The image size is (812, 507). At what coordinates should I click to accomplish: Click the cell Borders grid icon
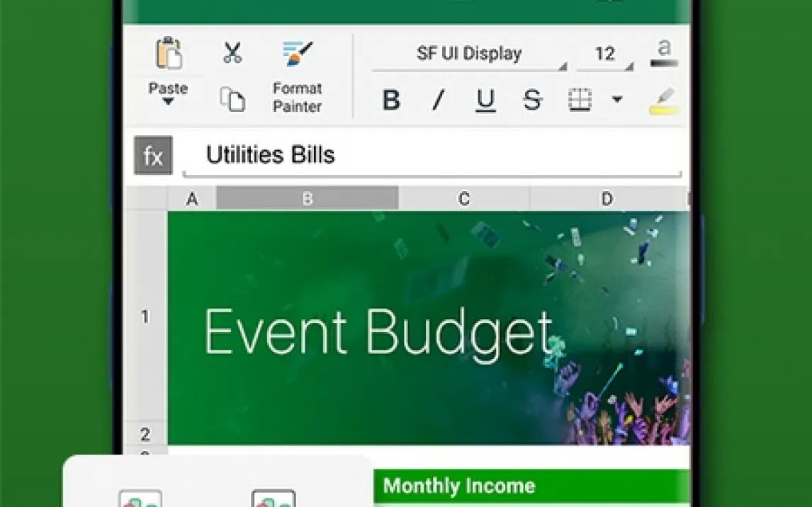[x=580, y=100]
